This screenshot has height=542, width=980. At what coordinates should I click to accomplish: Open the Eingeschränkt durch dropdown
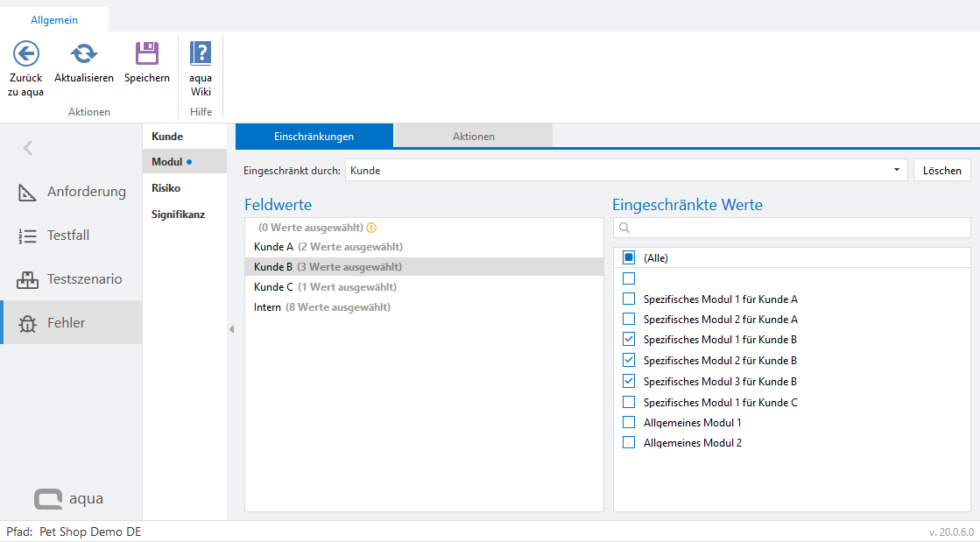point(897,170)
